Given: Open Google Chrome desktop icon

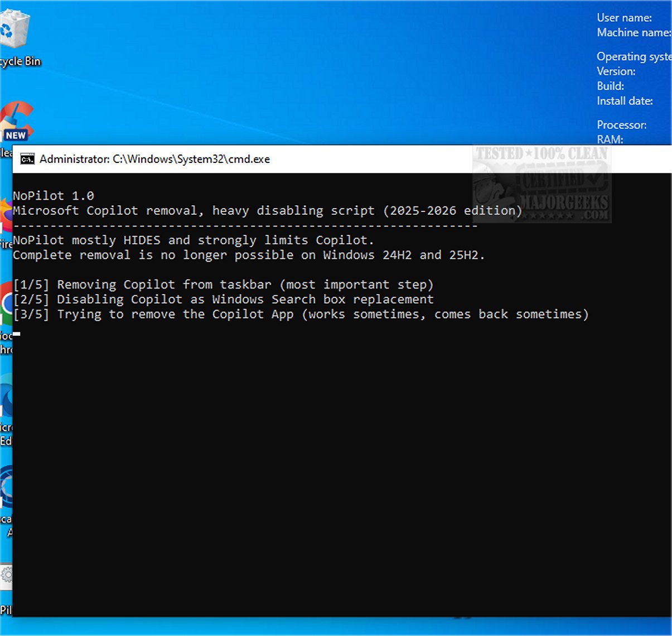Looking at the screenshot, I should coord(6,304).
